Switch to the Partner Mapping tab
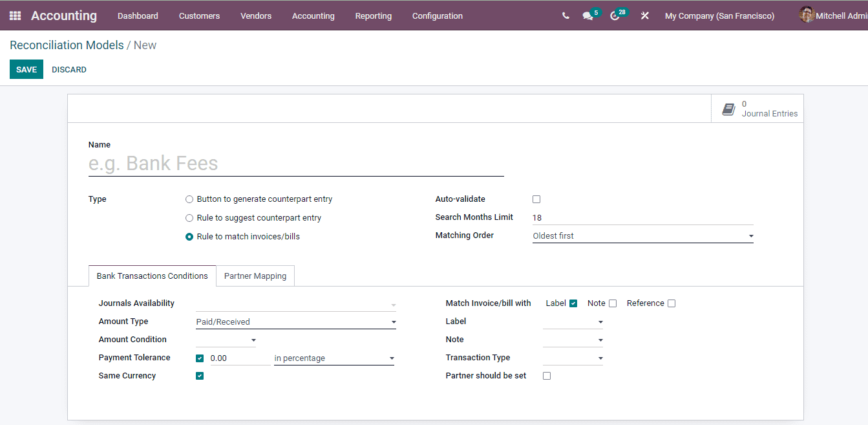 point(255,276)
